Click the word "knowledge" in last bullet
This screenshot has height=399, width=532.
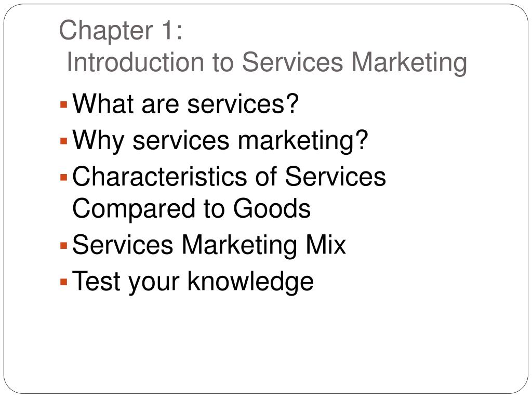click(251, 282)
